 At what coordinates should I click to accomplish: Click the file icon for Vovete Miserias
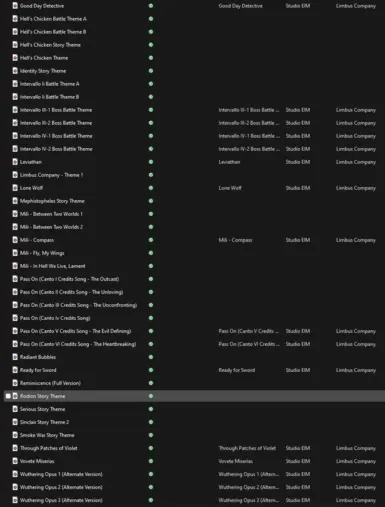[15, 461]
